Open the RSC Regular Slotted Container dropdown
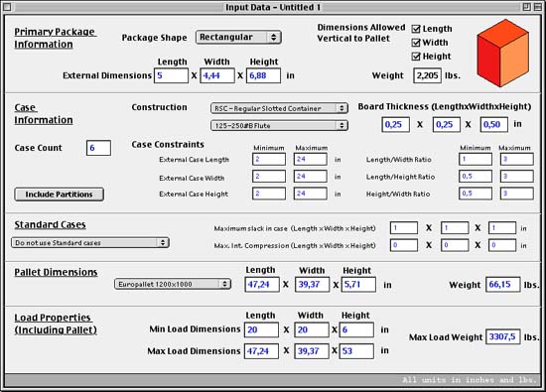Screen dimensions: 546x392 (x=279, y=108)
